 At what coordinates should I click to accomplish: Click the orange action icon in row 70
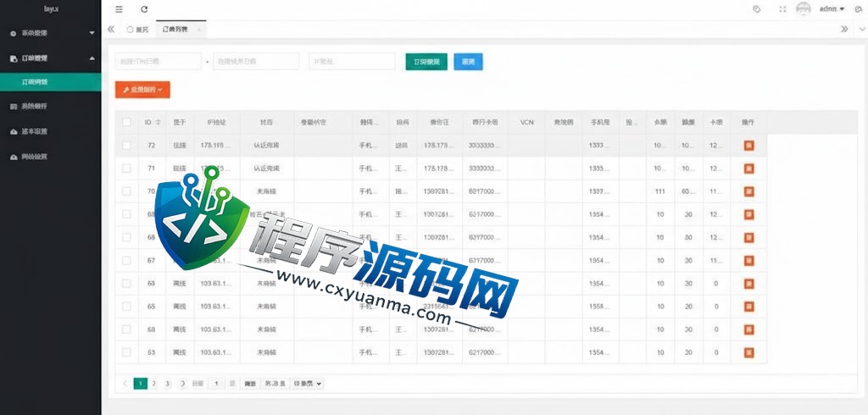click(x=749, y=191)
